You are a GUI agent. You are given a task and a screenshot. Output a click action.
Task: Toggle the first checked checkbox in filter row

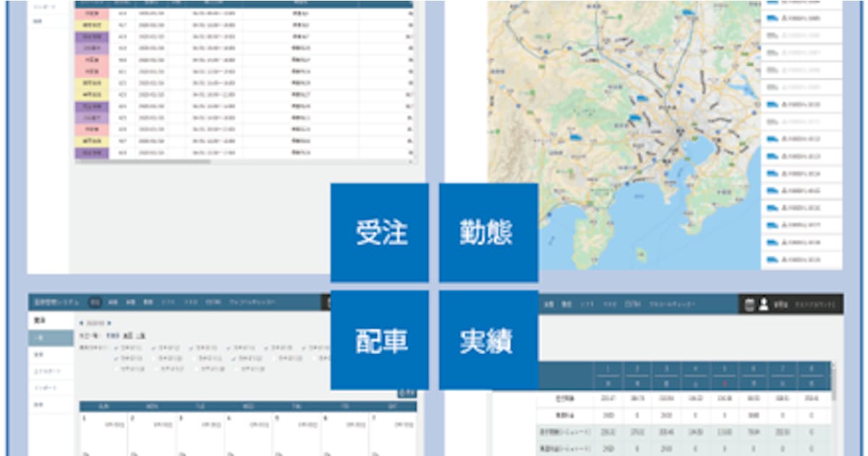pyautogui.click(x=117, y=347)
